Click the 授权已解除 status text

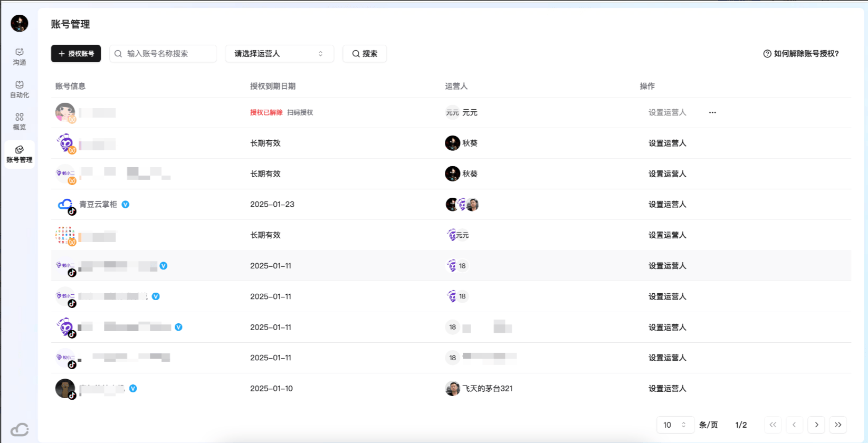(266, 112)
